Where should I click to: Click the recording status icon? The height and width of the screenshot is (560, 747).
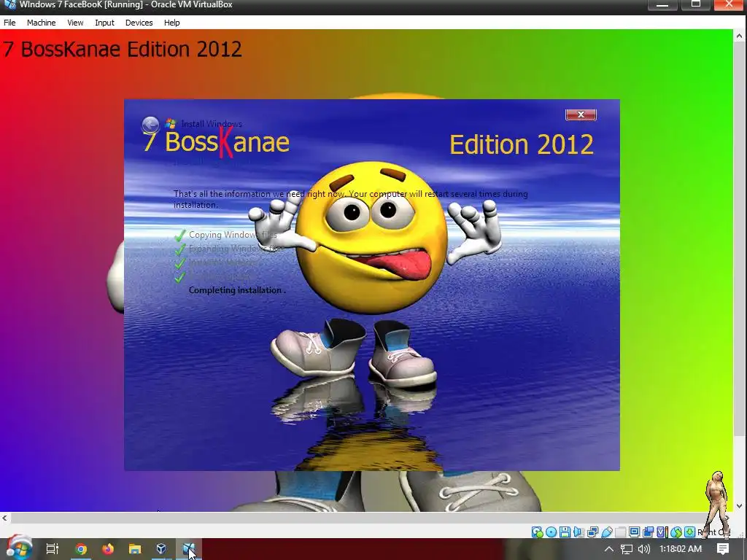coord(648,532)
